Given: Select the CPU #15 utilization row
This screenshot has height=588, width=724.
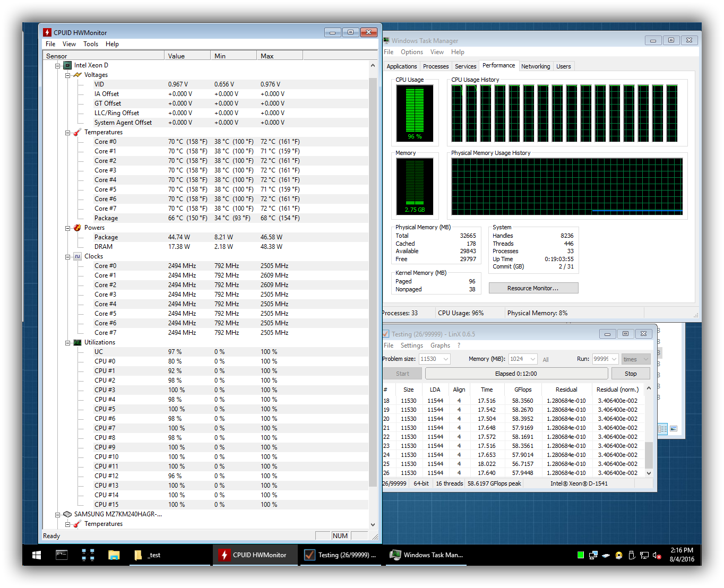Looking at the screenshot, I should coord(205,505).
